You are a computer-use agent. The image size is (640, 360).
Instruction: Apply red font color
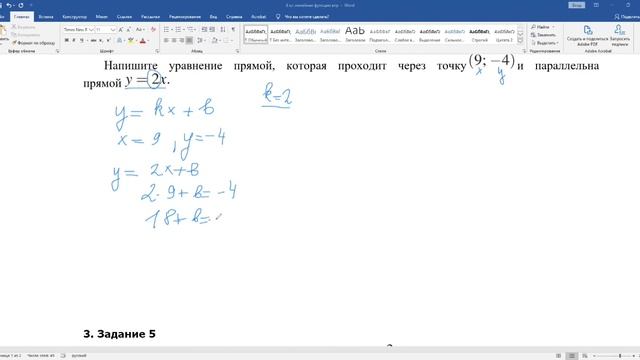[142, 40]
